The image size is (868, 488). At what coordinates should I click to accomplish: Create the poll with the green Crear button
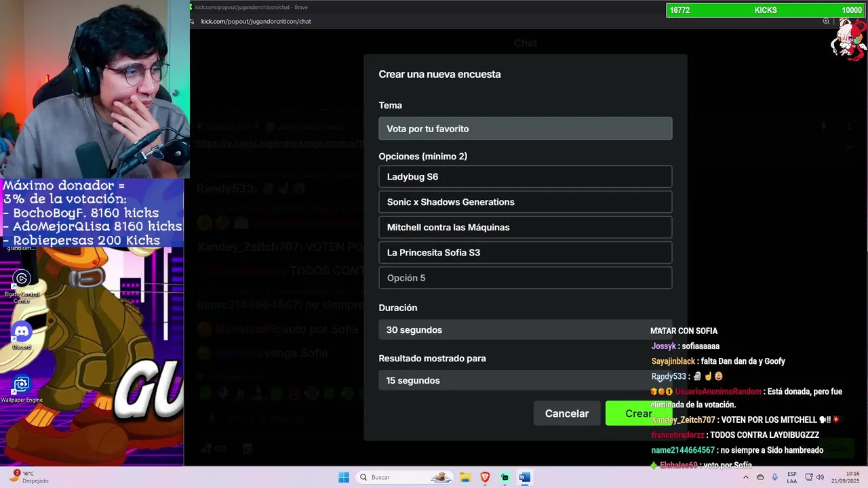click(x=638, y=413)
